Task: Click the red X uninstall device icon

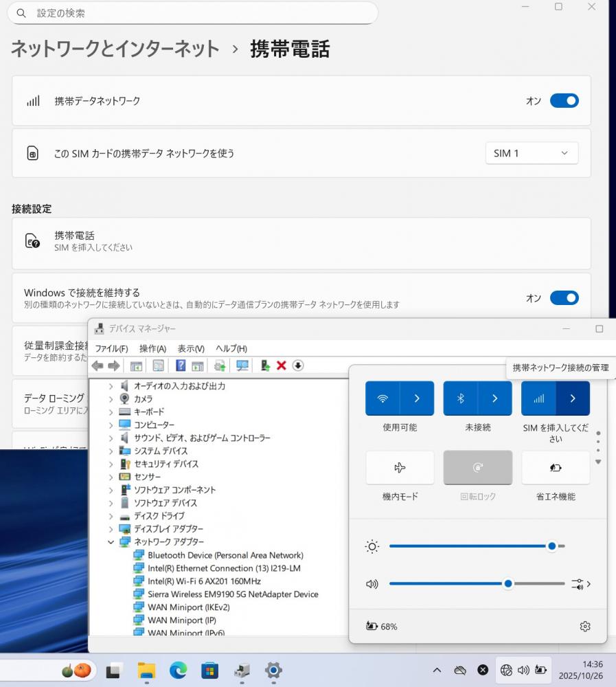Action: click(281, 365)
